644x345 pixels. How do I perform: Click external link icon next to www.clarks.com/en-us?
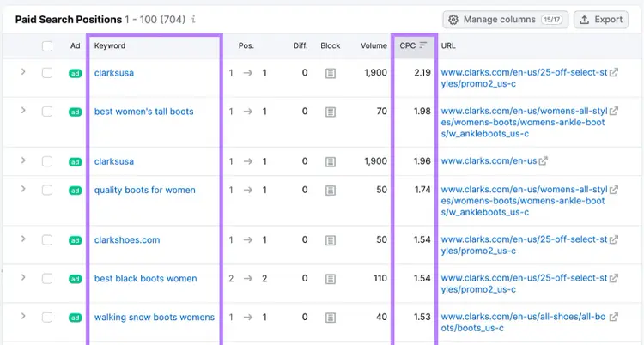click(x=544, y=161)
